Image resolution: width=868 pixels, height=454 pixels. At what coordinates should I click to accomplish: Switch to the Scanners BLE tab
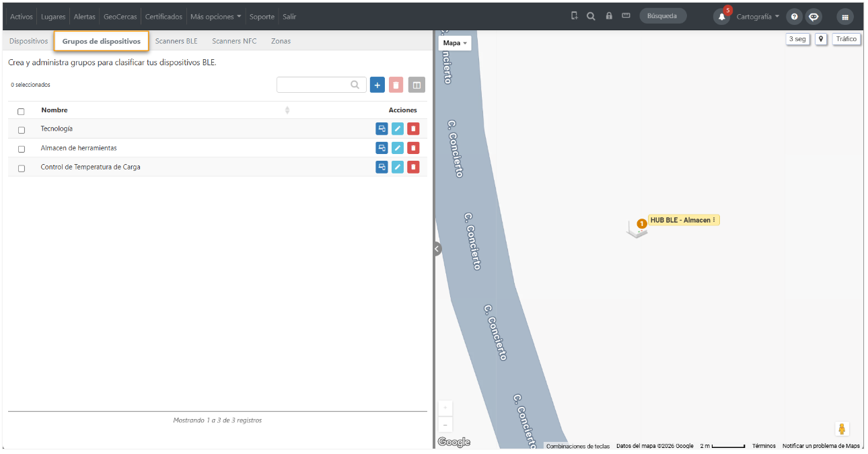(176, 41)
